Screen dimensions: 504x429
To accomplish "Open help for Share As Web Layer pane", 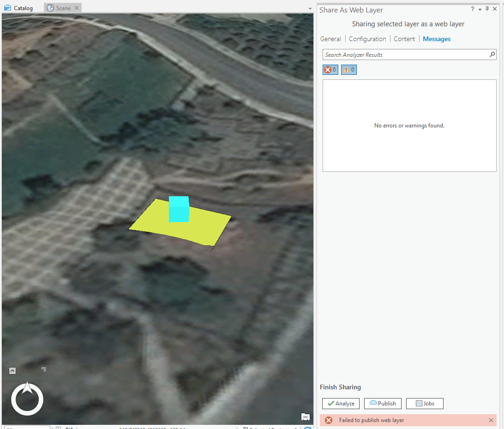I will coord(472,9).
